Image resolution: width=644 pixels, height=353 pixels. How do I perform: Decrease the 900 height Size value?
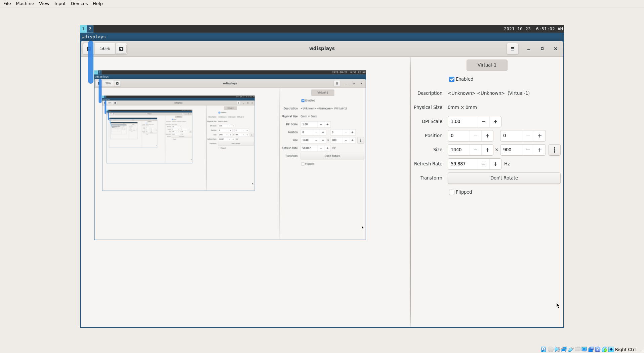pyautogui.click(x=528, y=150)
